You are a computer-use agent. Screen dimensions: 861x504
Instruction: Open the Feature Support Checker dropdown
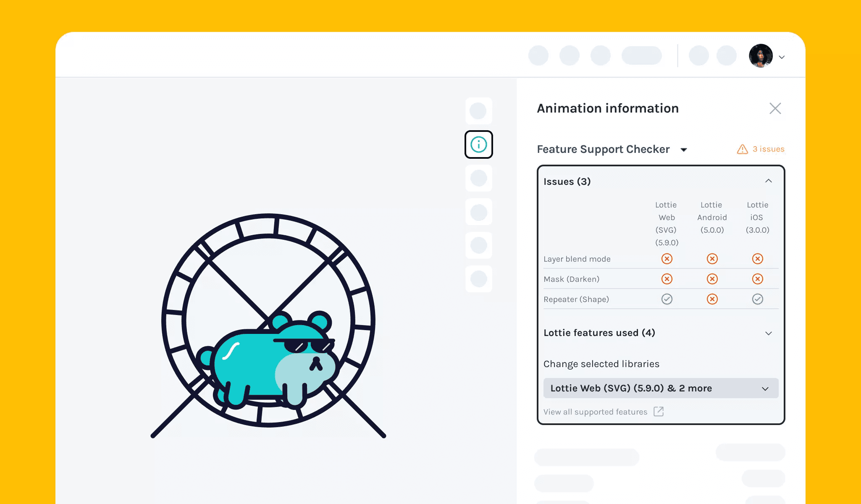click(685, 150)
